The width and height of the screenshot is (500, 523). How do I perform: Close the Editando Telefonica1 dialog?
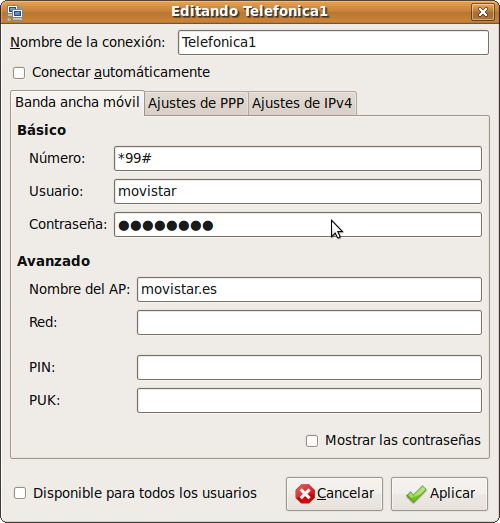pyautogui.click(x=483, y=12)
